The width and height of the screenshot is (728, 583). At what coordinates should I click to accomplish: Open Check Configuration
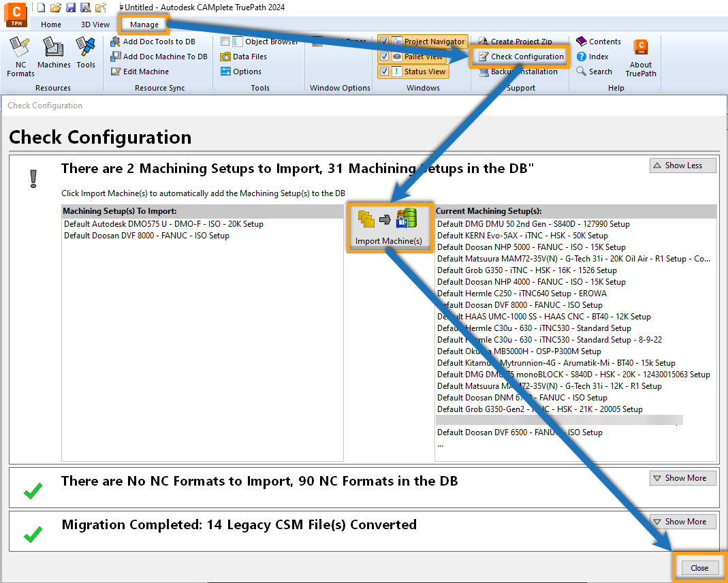pyautogui.click(x=520, y=57)
